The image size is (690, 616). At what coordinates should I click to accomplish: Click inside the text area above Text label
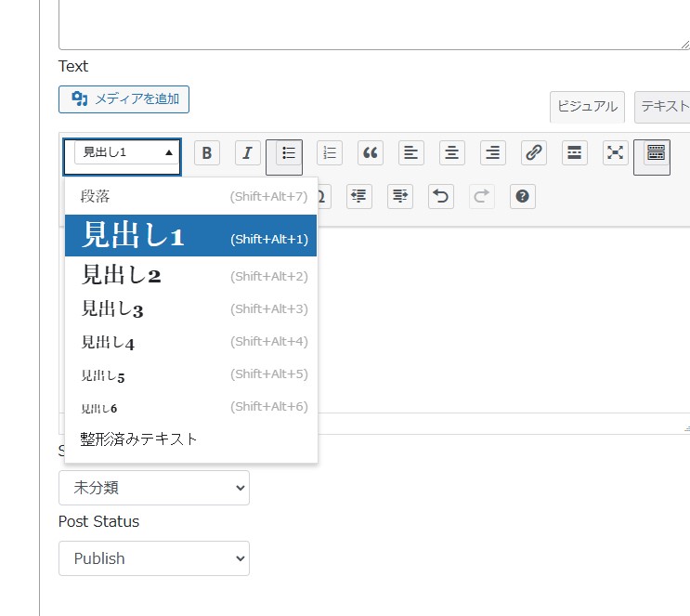point(371,23)
